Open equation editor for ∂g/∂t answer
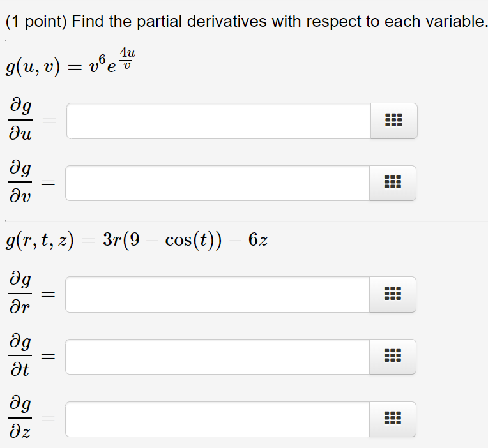The width and height of the screenshot is (488, 448). (x=393, y=356)
